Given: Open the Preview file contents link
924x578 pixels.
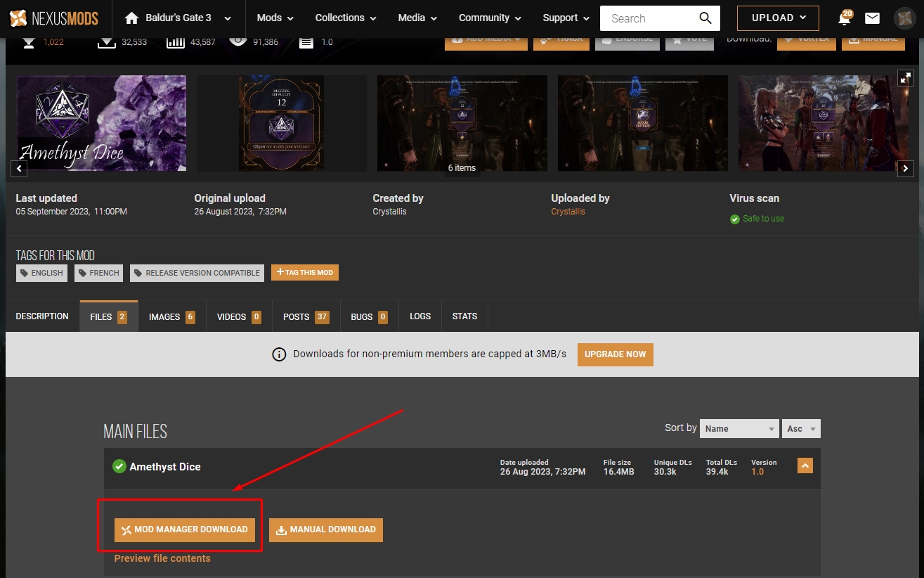Looking at the screenshot, I should pos(162,558).
